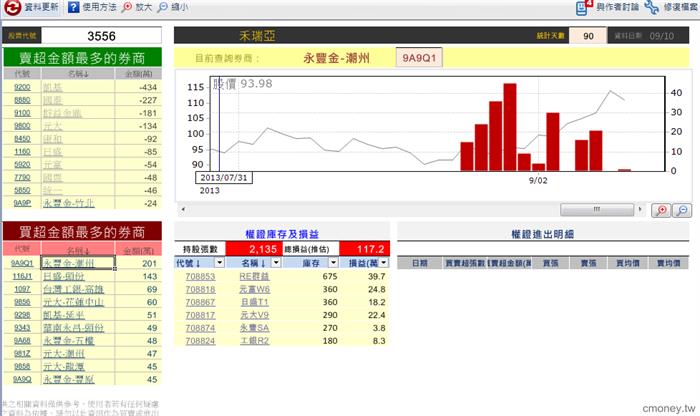Viewport: 700px width, 416px height.
Task: Open warrant name 元大V9 link
Action: tap(254, 315)
